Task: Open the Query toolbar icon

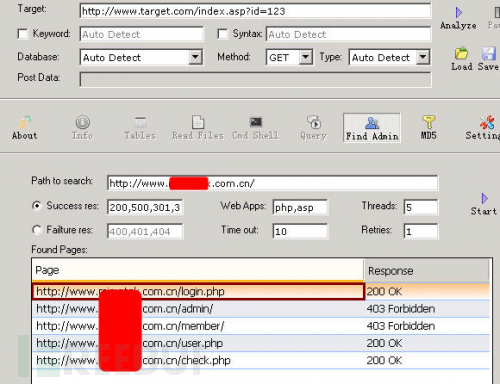Action: [x=314, y=122]
